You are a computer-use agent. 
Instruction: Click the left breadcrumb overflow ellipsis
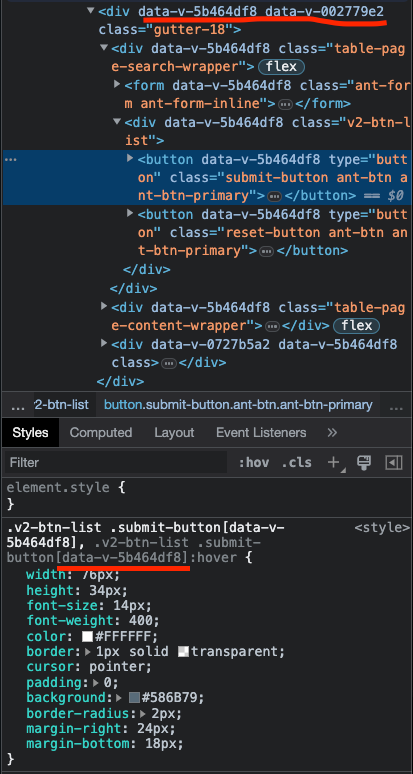(18, 406)
